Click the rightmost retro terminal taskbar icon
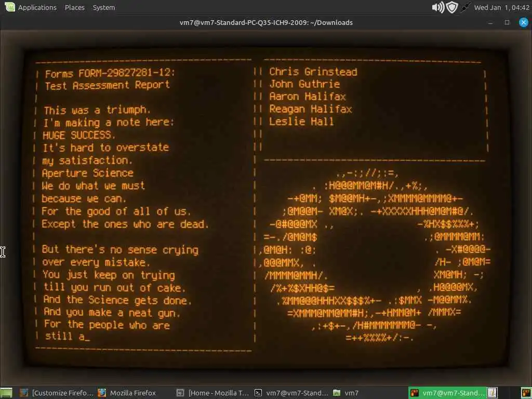The height and width of the screenshot is (399, 532). tap(526, 393)
